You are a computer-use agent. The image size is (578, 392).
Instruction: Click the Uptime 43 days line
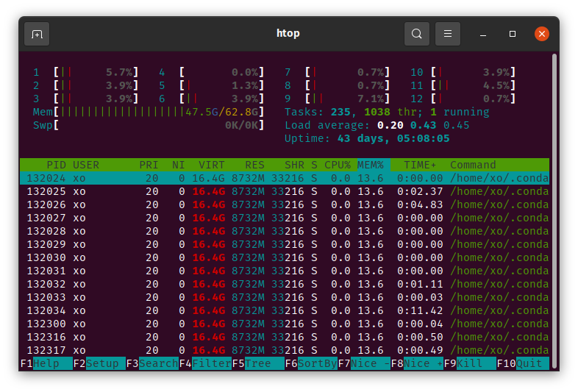point(367,138)
